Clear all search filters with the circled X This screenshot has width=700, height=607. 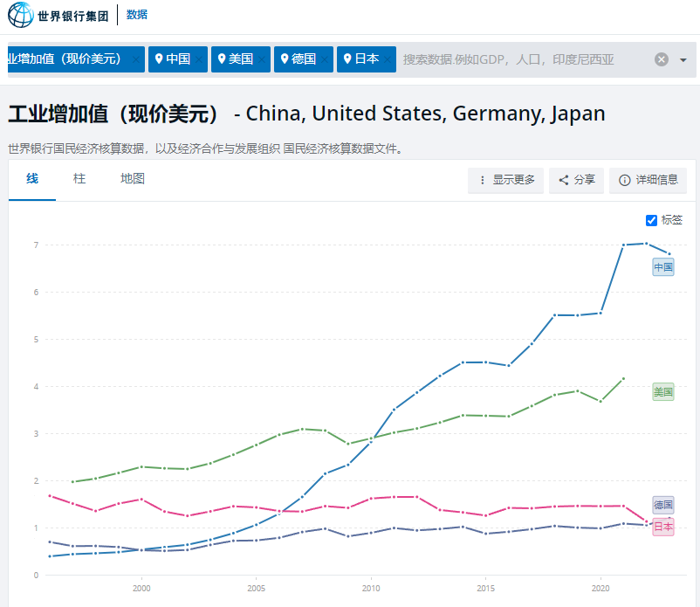pyautogui.click(x=662, y=59)
